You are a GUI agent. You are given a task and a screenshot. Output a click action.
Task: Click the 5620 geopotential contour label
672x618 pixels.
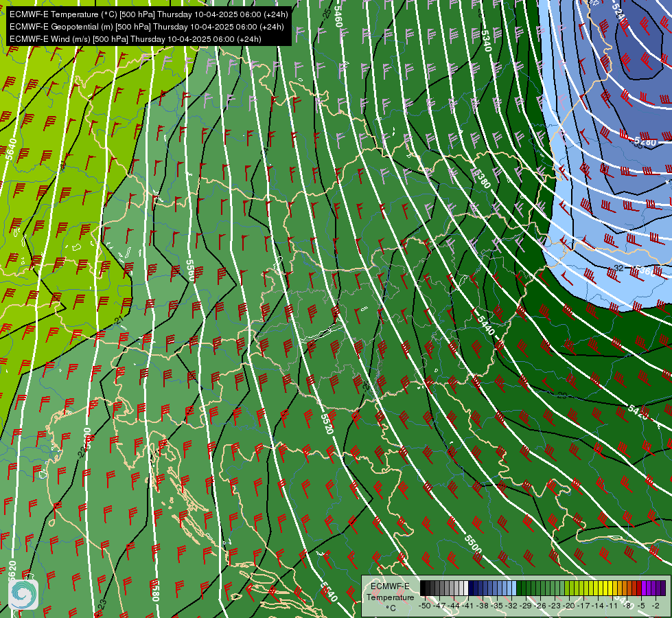12,572
